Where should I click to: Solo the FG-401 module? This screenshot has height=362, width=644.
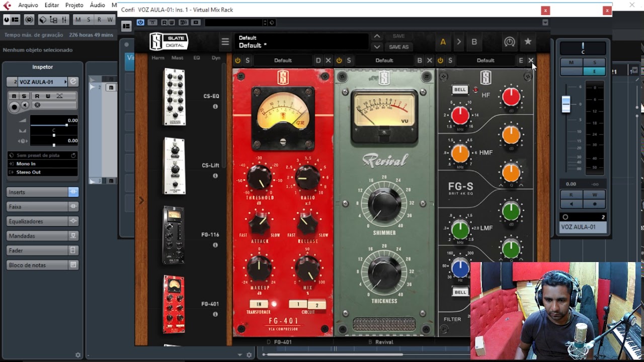click(x=248, y=60)
